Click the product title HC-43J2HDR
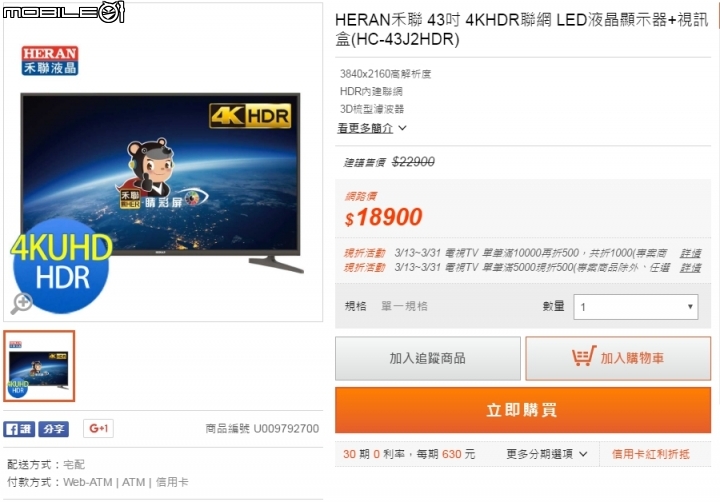 522,29
